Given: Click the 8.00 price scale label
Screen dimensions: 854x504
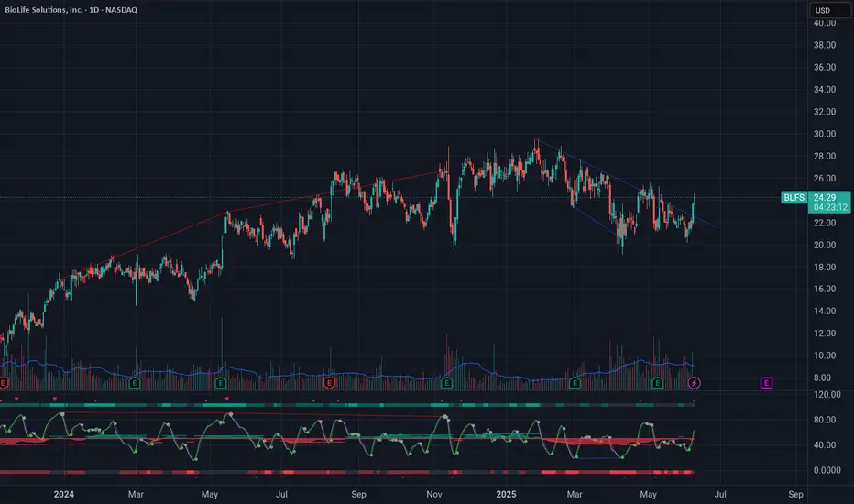Looking at the screenshot, I should coord(823,378).
